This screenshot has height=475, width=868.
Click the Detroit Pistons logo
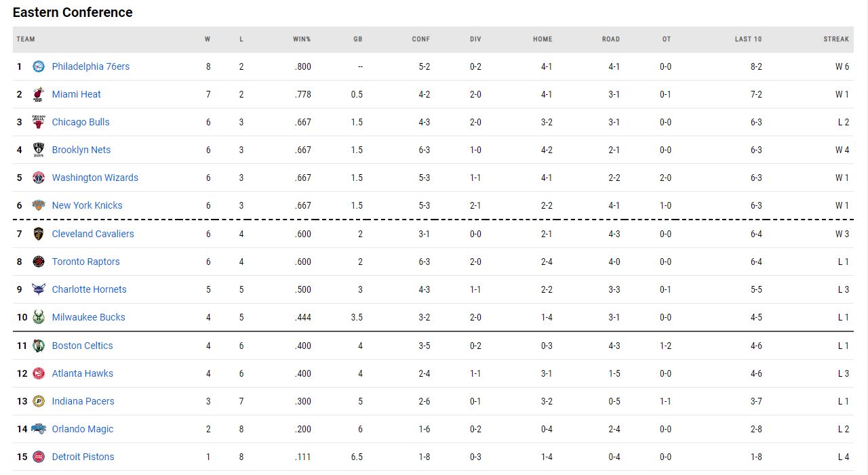(x=39, y=457)
